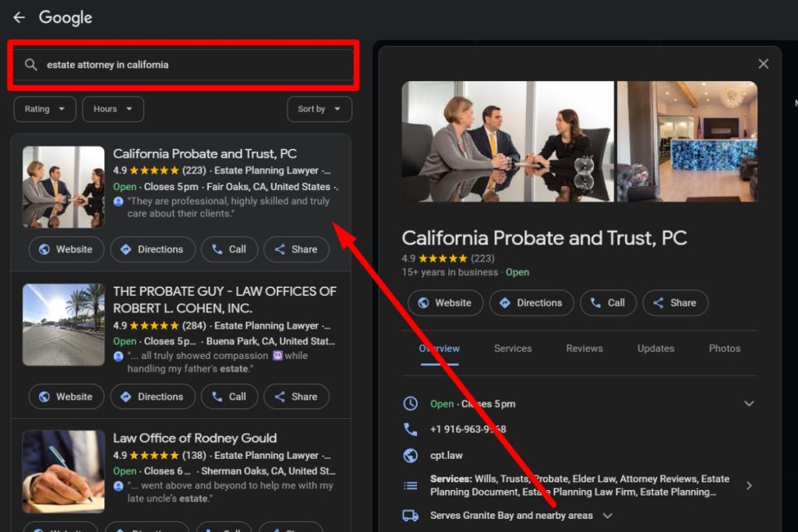Click the 'estate attorney in california' search field
Viewport: 798px width, 532px height.
[x=183, y=65]
